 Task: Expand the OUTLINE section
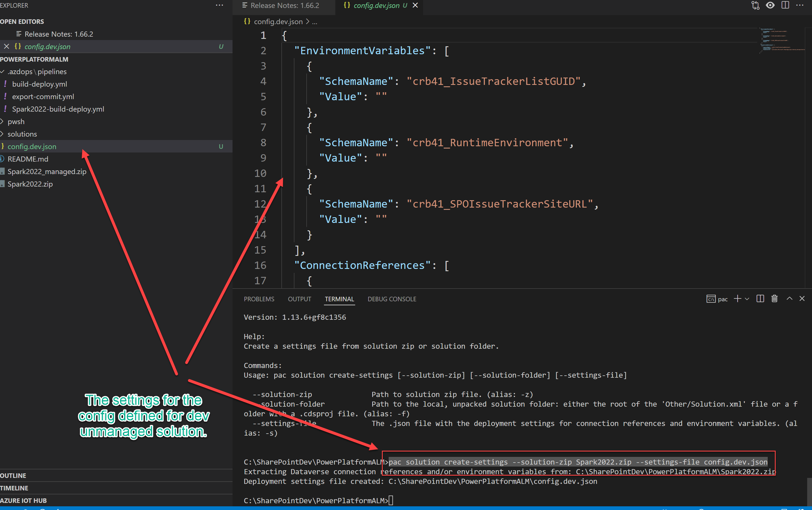(13, 475)
